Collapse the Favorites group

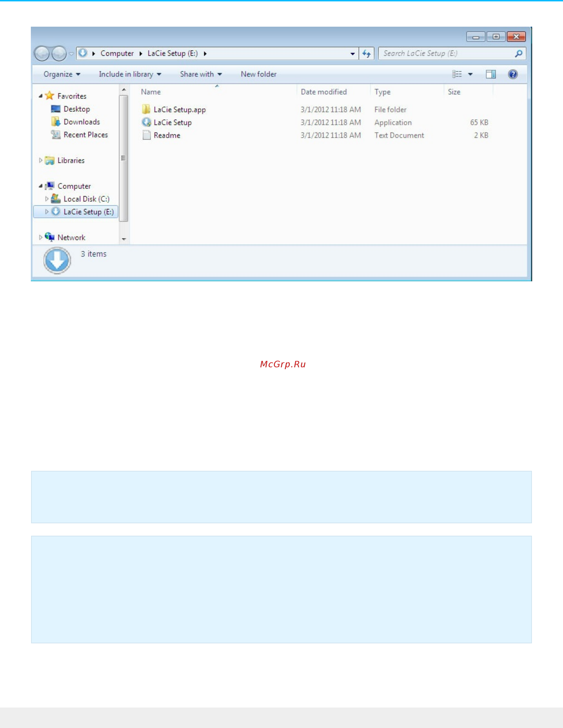click(x=41, y=96)
